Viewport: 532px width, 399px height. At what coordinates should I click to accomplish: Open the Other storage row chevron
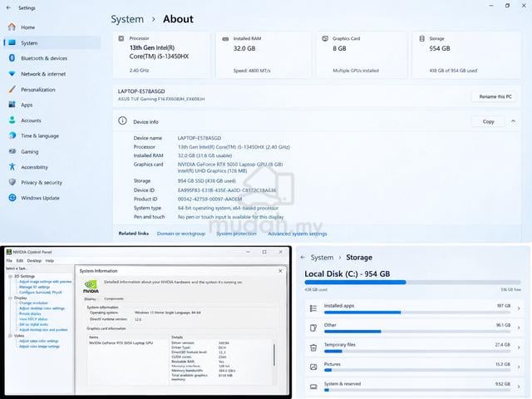[x=519, y=328]
